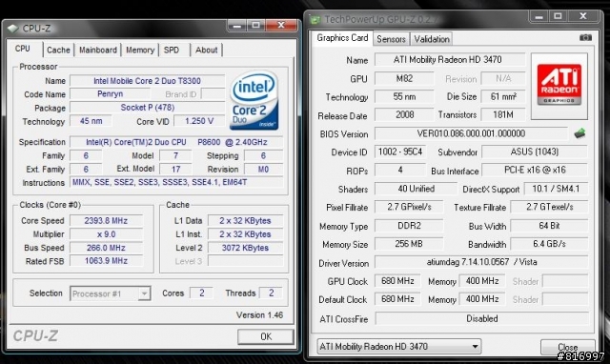This screenshot has width=610, height=364.
Task: Click the Cores value field
Action: 201,293
